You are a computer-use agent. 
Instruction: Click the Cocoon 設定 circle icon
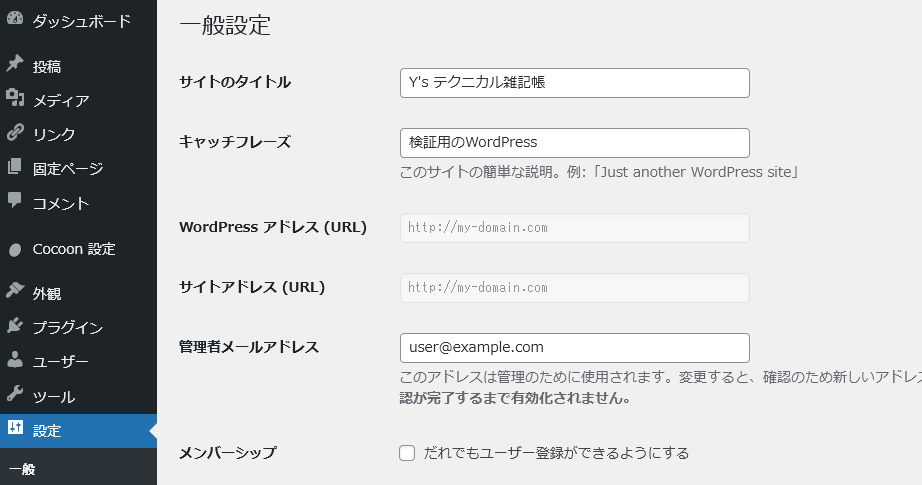tap(15, 250)
